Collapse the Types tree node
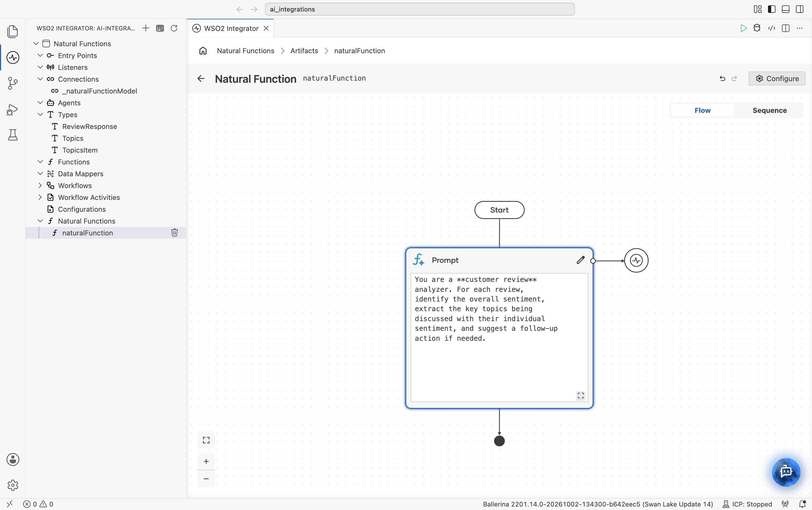The height and width of the screenshot is (510, 812). pyautogui.click(x=40, y=114)
